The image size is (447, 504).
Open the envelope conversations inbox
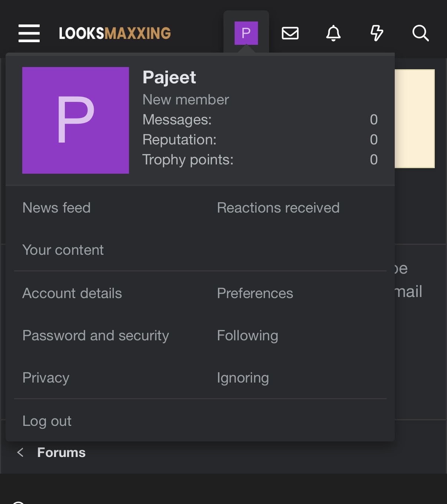[x=290, y=33]
